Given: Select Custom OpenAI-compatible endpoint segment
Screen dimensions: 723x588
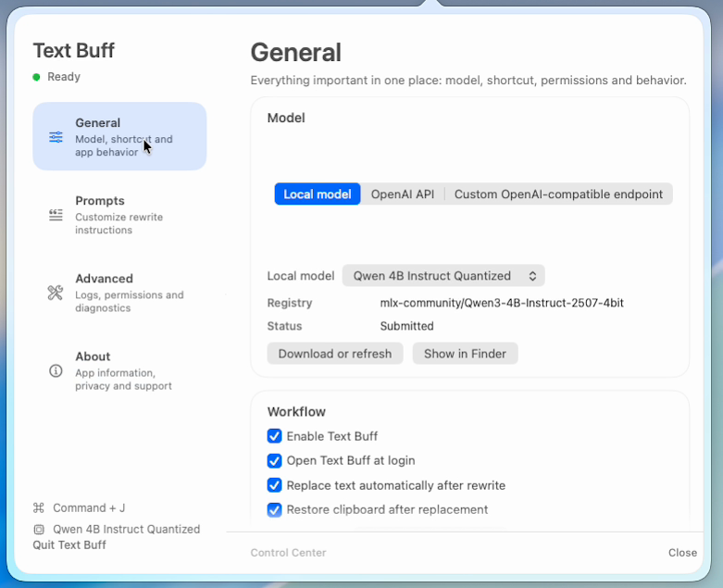Looking at the screenshot, I should [558, 194].
